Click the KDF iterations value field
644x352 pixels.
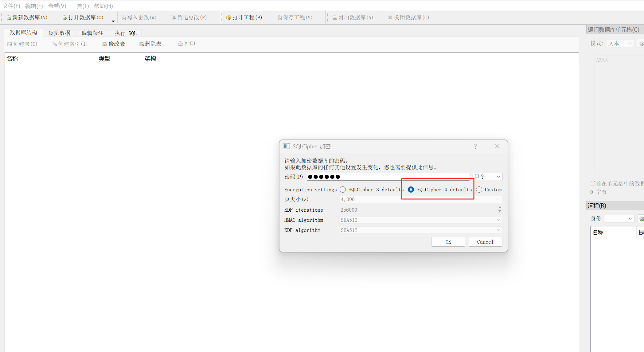coord(418,210)
